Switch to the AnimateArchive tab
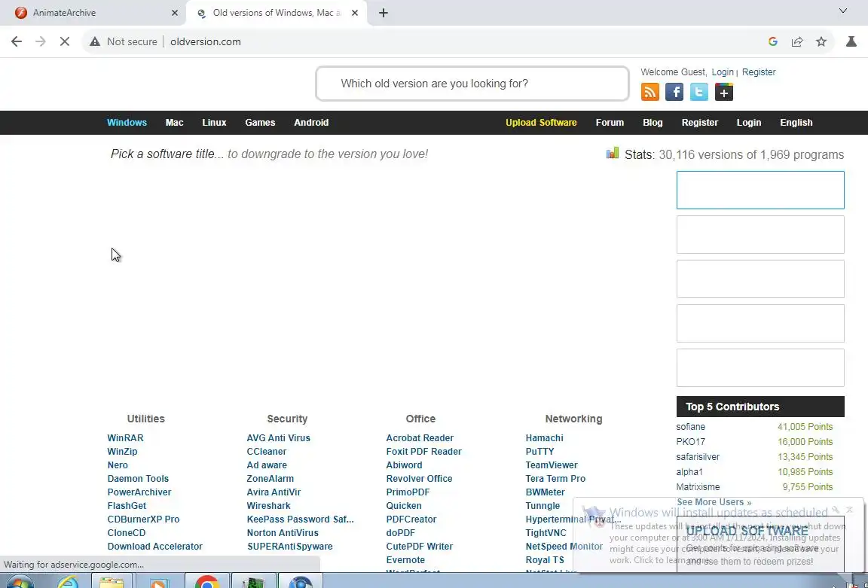Viewport: 868px width, 588px height. 94,13
